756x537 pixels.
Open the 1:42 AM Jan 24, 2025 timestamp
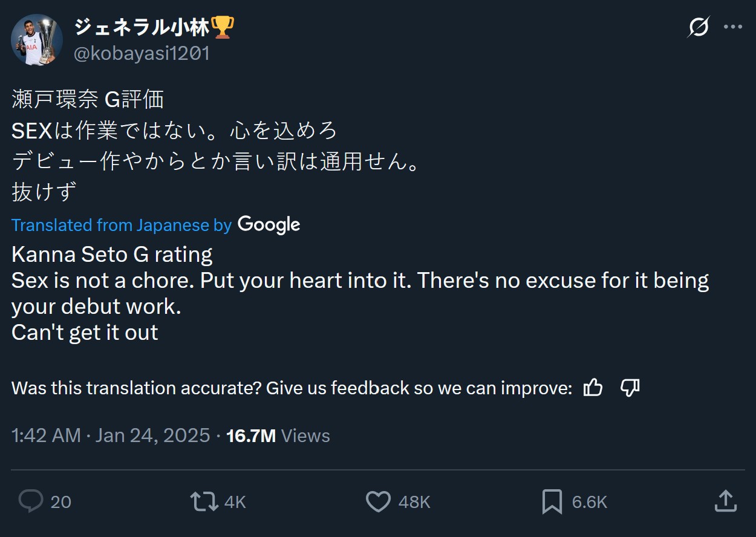coord(111,435)
